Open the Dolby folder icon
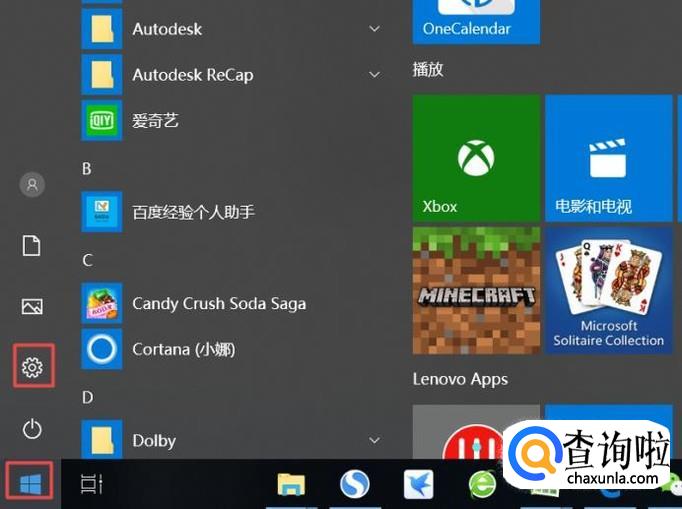The width and height of the screenshot is (682, 509). [x=102, y=439]
